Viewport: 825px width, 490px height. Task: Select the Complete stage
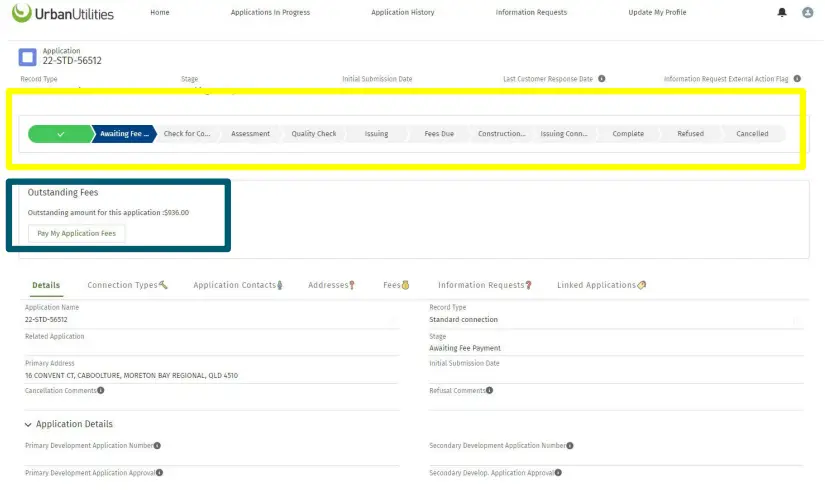628,134
